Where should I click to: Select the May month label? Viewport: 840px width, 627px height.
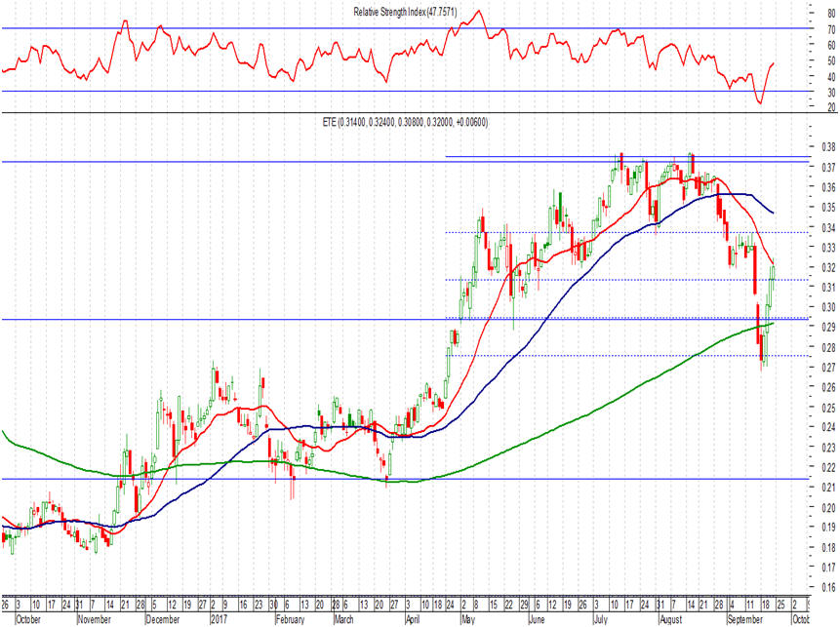468,619
